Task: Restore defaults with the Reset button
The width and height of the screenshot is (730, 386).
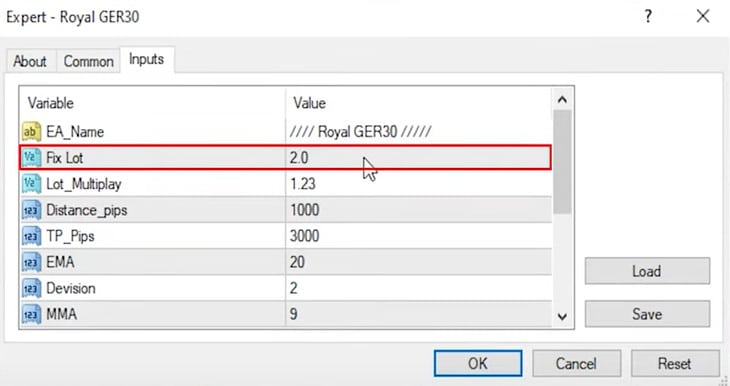Action: [x=675, y=363]
